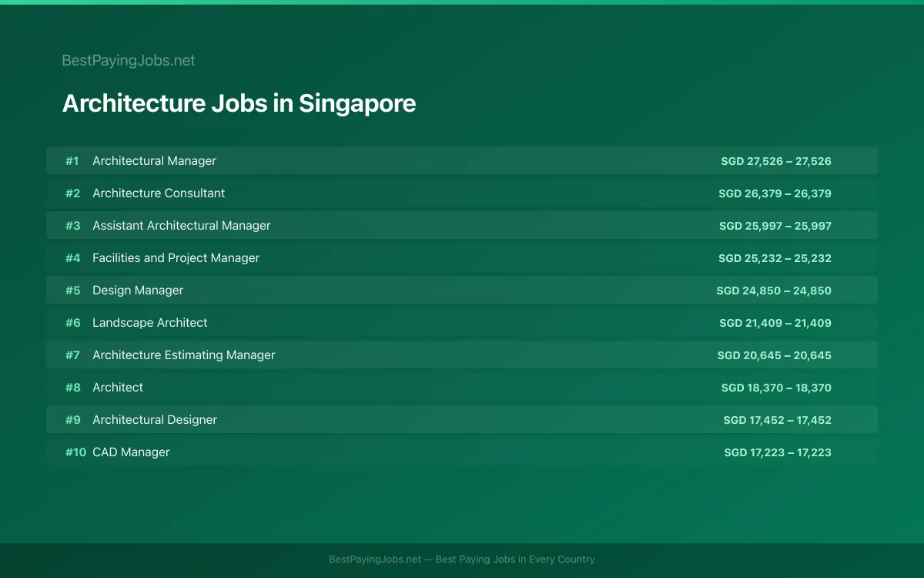The image size is (924, 578).
Task: Click the Design Manager job title
Action: 138,290
